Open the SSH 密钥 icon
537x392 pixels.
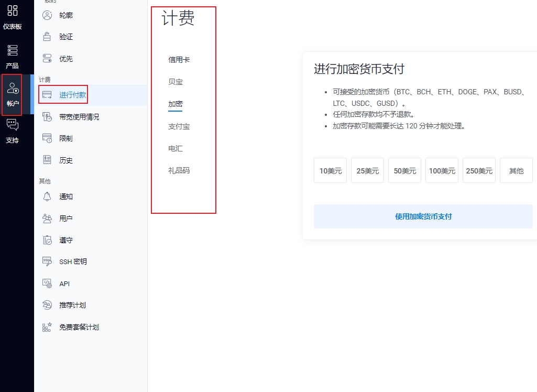pyautogui.click(x=47, y=262)
